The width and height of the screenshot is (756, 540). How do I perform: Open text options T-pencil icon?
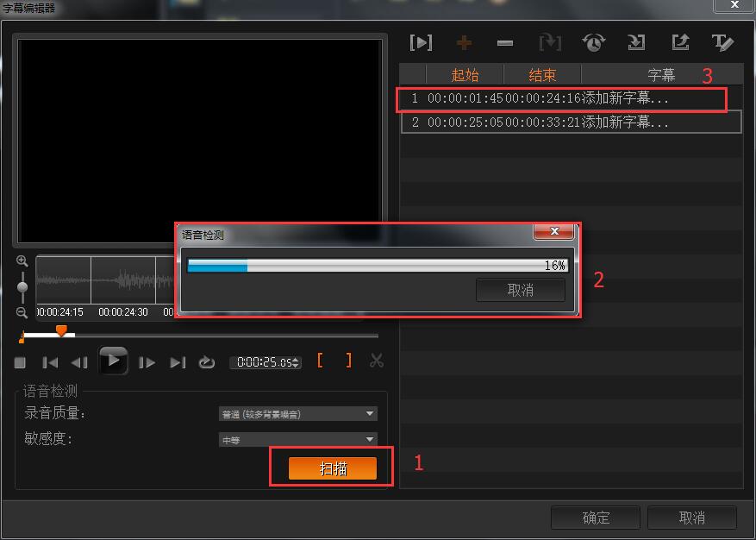(722, 42)
